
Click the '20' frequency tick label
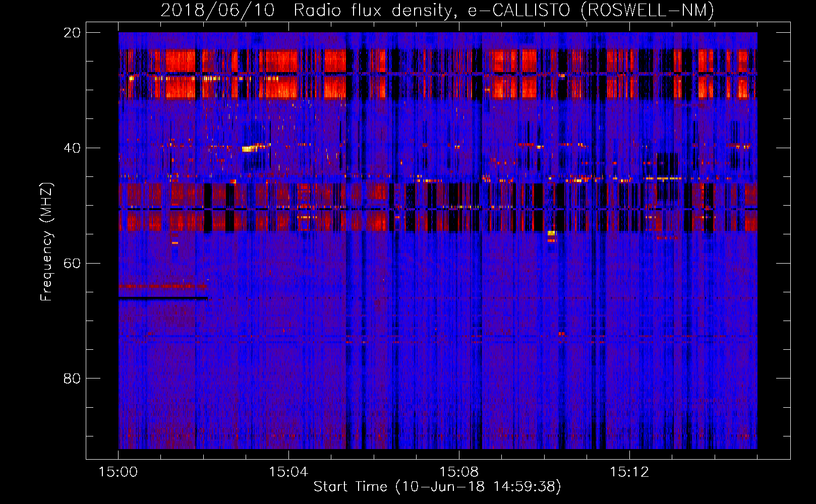point(72,33)
